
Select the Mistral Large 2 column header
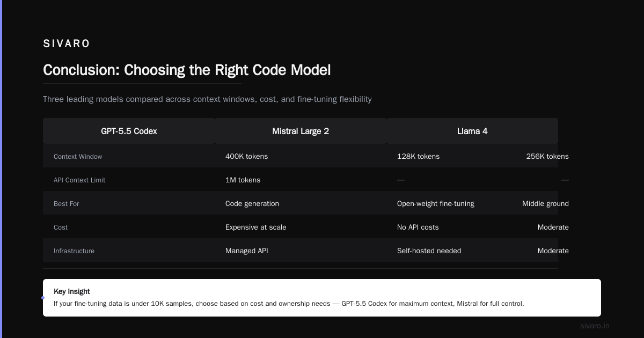click(301, 131)
